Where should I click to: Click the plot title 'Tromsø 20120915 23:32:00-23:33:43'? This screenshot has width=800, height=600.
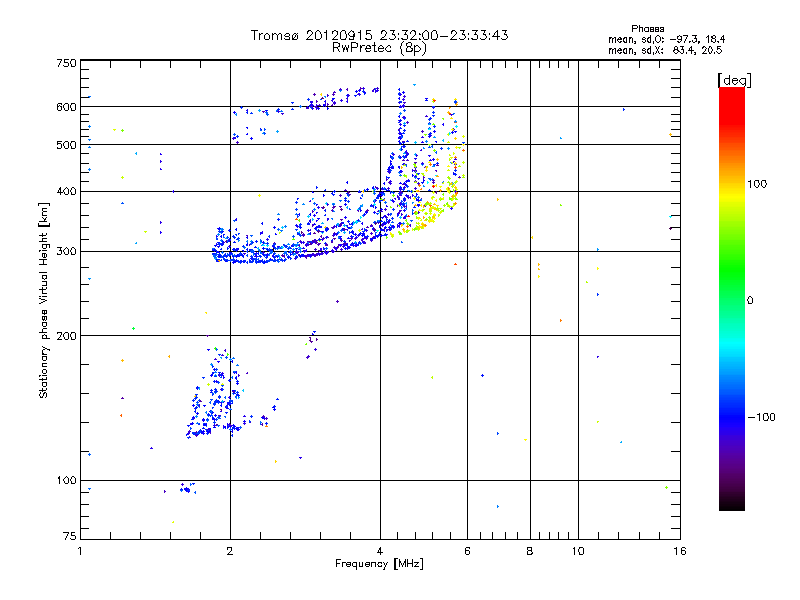(x=379, y=35)
